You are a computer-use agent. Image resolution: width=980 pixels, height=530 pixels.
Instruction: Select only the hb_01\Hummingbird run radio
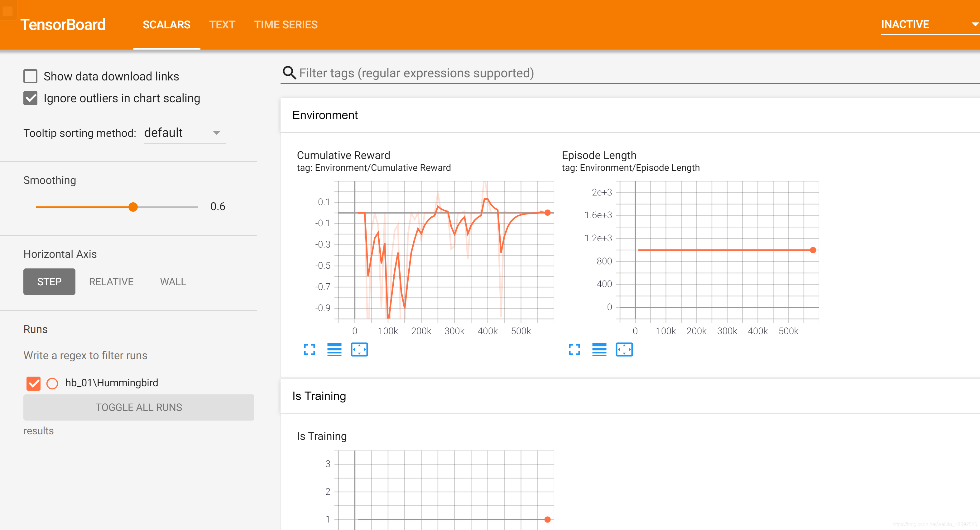(x=52, y=383)
